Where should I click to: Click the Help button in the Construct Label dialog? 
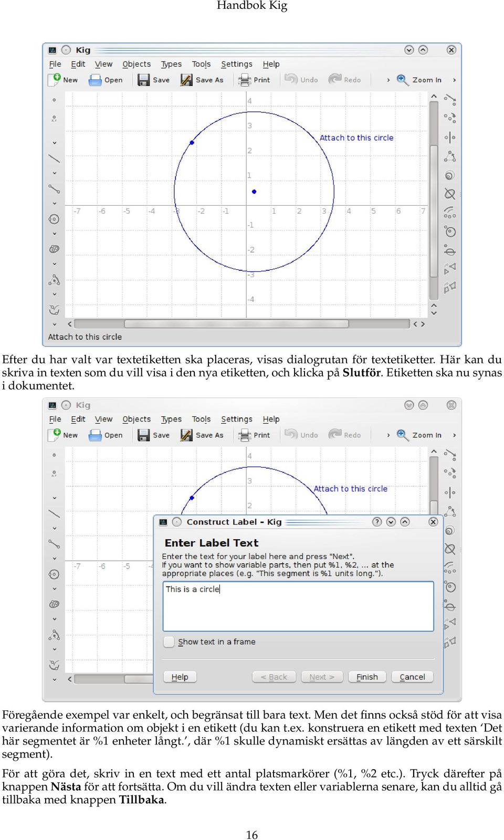tap(180, 677)
